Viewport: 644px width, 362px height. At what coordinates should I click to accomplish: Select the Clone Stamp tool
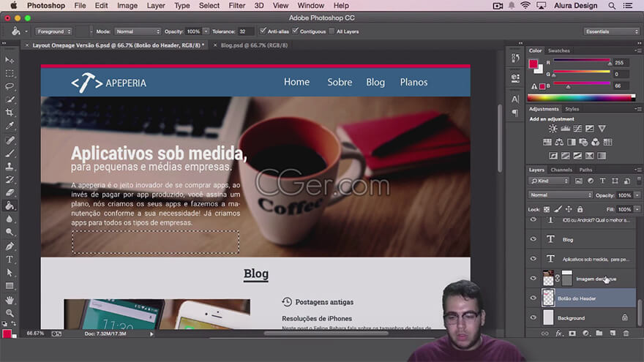(x=10, y=167)
